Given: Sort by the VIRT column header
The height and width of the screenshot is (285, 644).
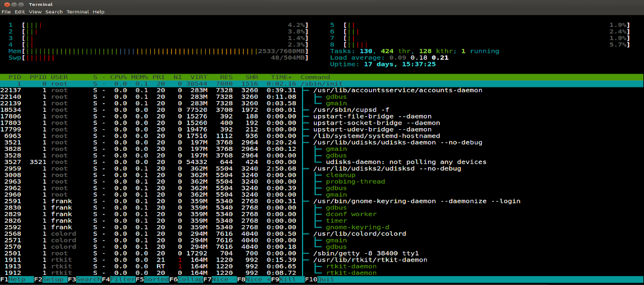Looking at the screenshot, I should [199, 77].
